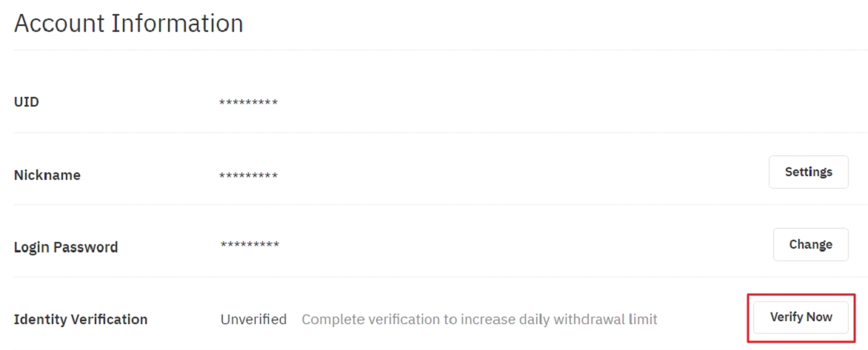Open Settings for the Nickname
868x350 pixels.
point(808,172)
